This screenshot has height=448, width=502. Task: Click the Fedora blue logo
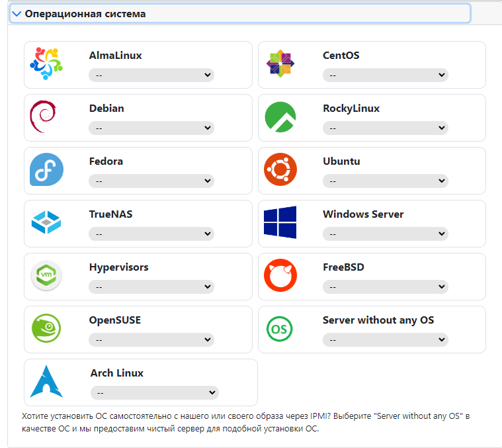click(x=46, y=169)
